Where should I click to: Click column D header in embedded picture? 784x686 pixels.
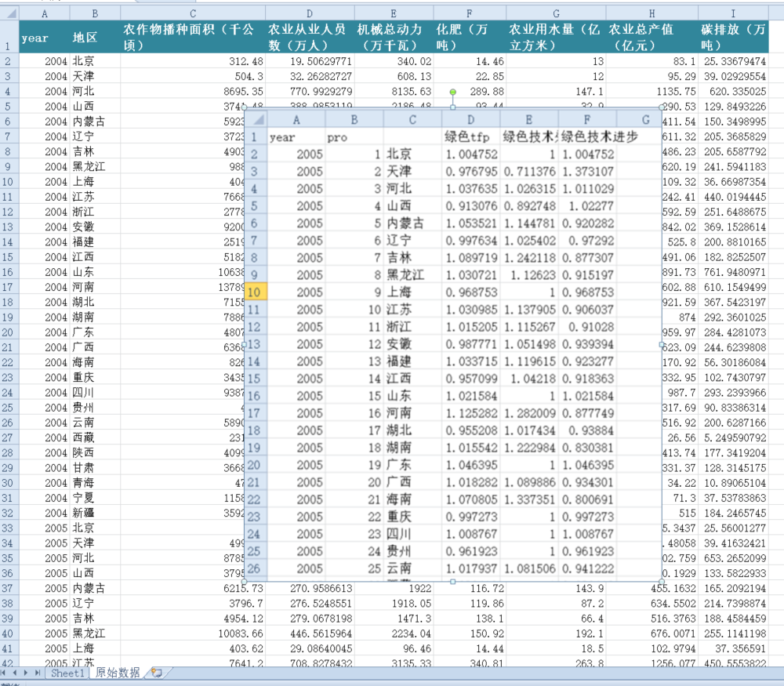pos(471,120)
